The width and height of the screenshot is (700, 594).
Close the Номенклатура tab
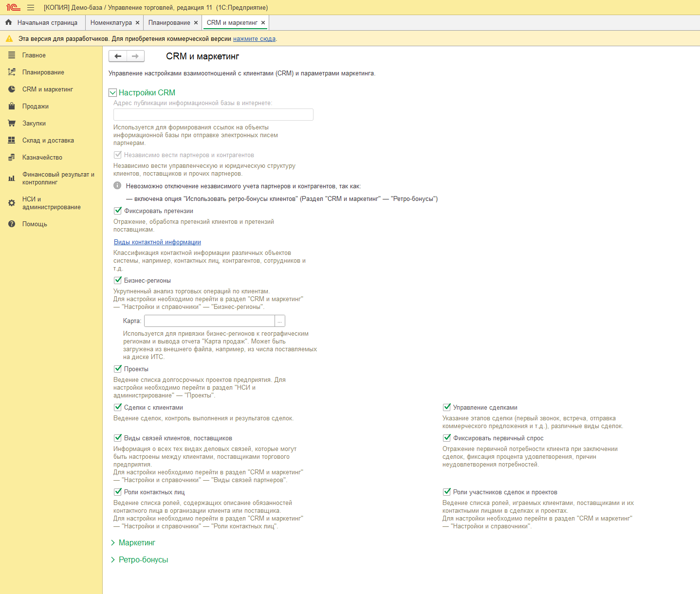pyautogui.click(x=138, y=23)
